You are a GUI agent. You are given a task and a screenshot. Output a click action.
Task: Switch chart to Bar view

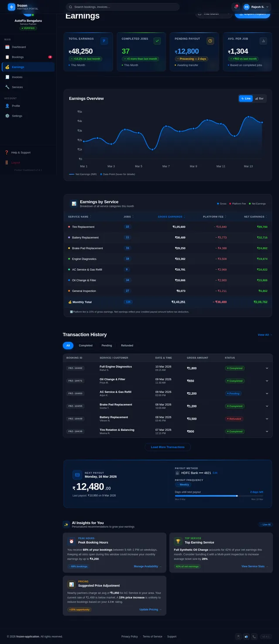pyautogui.click(x=259, y=99)
